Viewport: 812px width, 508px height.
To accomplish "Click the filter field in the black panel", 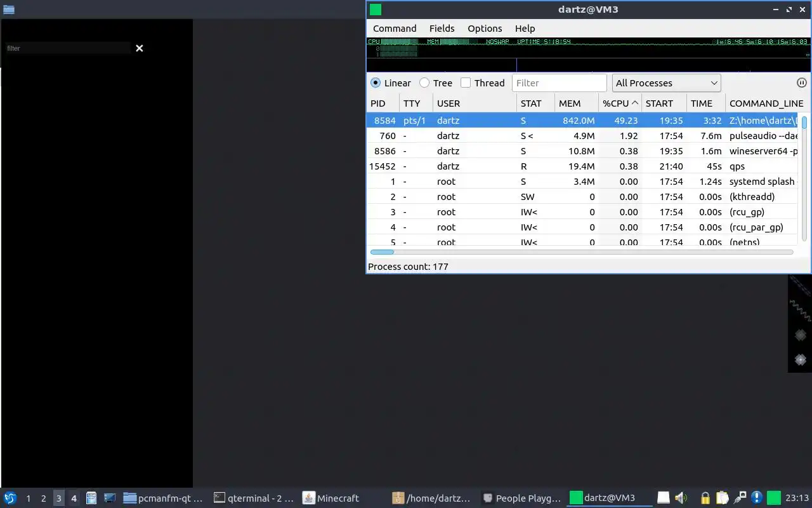I will click(67, 48).
